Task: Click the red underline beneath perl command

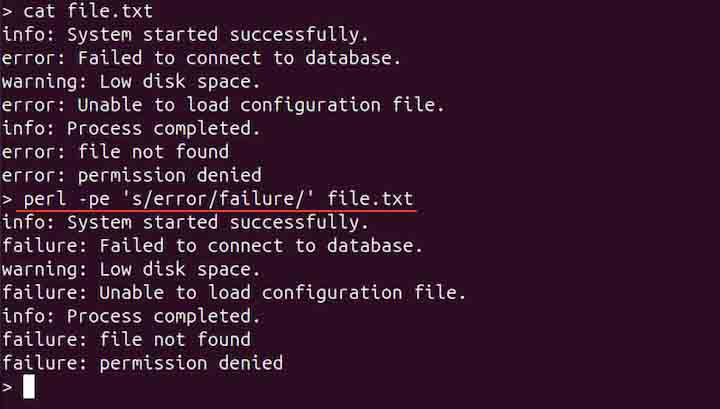Action: point(215,211)
